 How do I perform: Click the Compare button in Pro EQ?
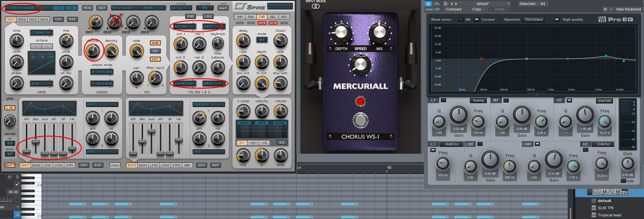(x=454, y=9)
